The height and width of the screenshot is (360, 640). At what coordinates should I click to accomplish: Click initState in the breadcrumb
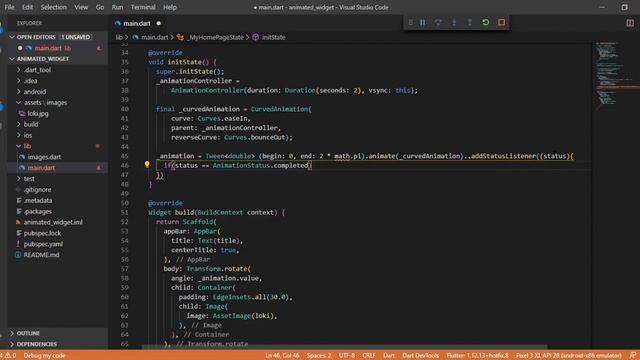pos(273,37)
